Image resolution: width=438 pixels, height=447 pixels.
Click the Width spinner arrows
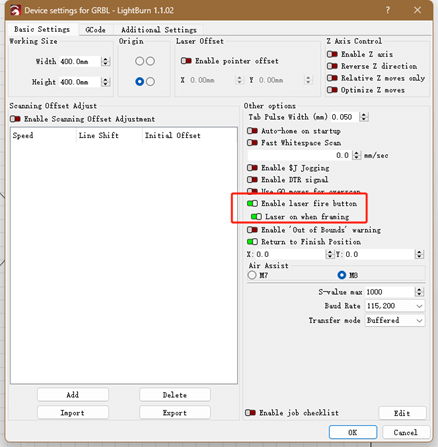[x=106, y=61]
